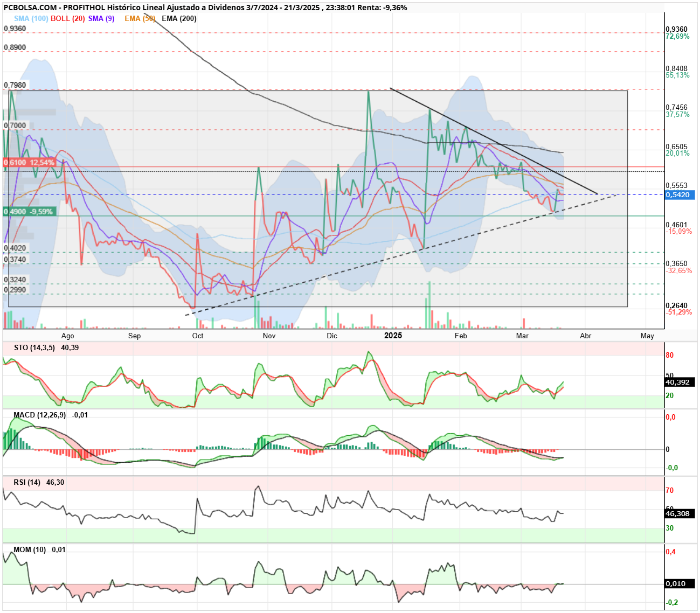The width and height of the screenshot is (700, 613).
Task: Click the Nov month label on the time axis
Action: point(269,336)
